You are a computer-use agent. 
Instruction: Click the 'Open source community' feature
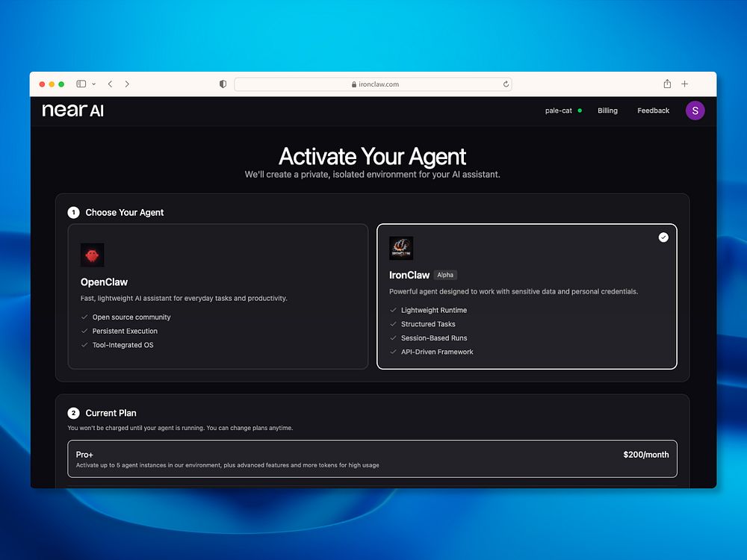point(131,317)
